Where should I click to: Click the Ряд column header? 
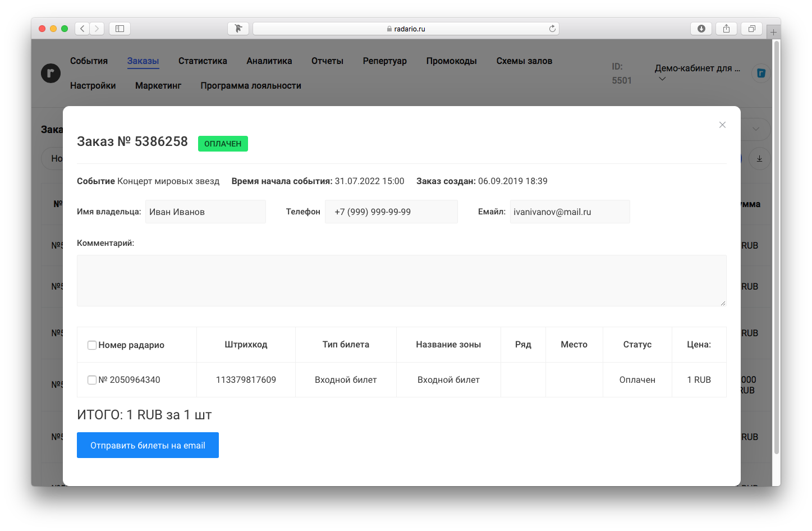pyautogui.click(x=523, y=345)
